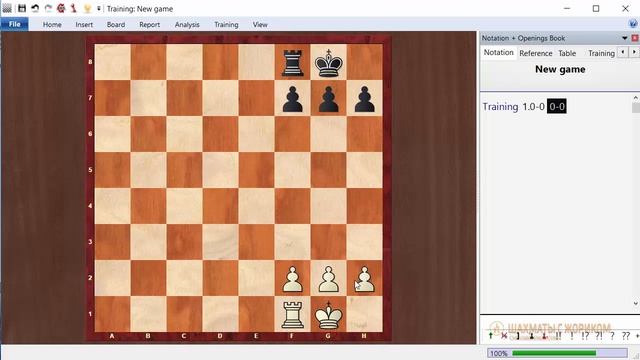The width and height of the screenshot is (640, 360).
Task: Select the black rook on f8
Action: click(x=293, y=63)
